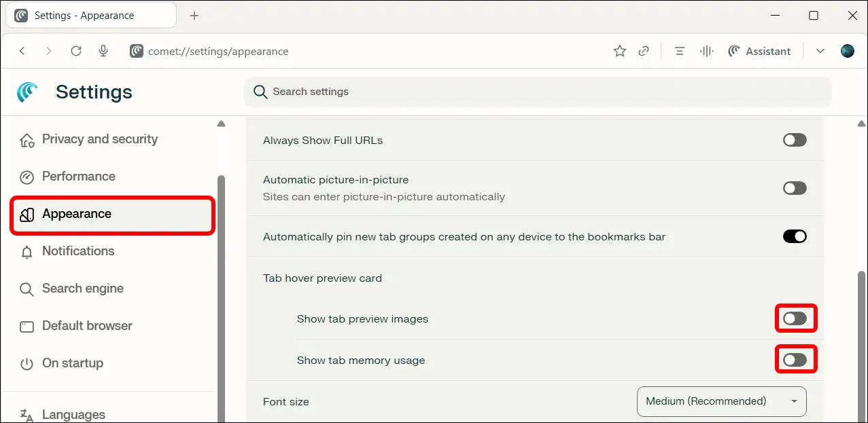The width and height of the screenshot is (868, 423).
Task: Disable automatically pinning new tab groups
Action: (794, 236)
